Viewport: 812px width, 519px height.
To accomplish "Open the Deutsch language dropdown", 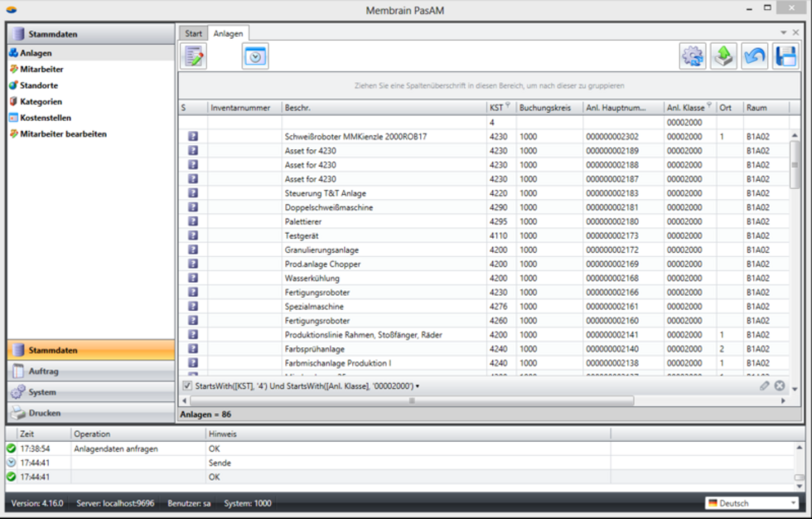I will pos(751,503).
